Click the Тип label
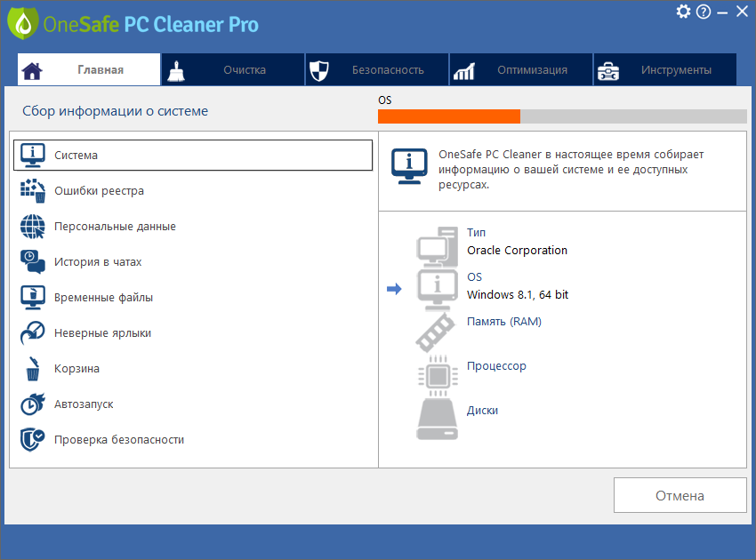Viewport: 756px width, 560px height. [x=476, y=232]
